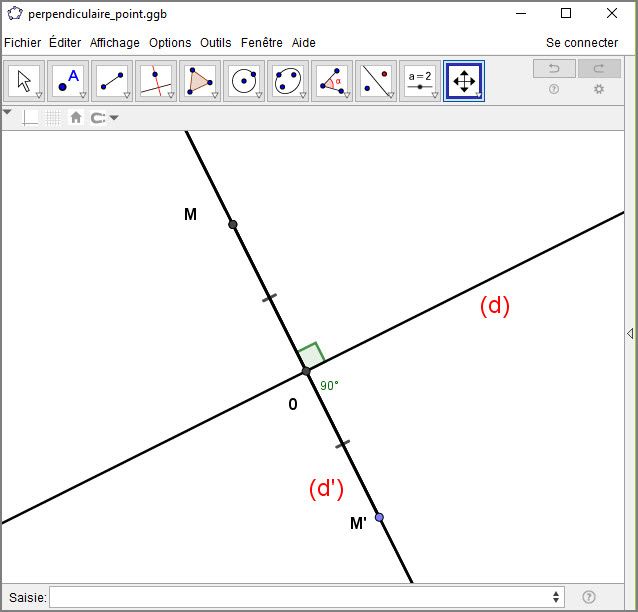Viewport: 638px width, 612px height.
Task: Select the Slider a=2 tool
Action: click(420, 81)
